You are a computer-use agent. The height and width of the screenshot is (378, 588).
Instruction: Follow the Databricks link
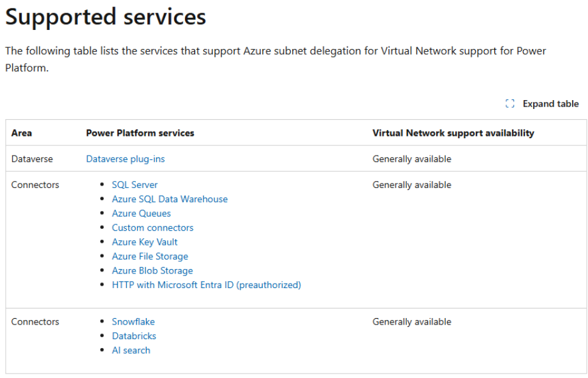[134, 336]
